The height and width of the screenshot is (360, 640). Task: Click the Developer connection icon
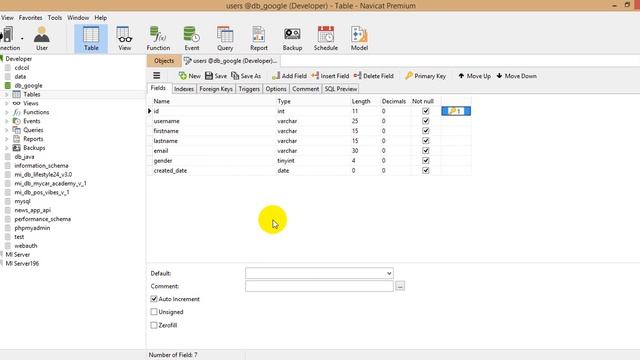[2, 59]
